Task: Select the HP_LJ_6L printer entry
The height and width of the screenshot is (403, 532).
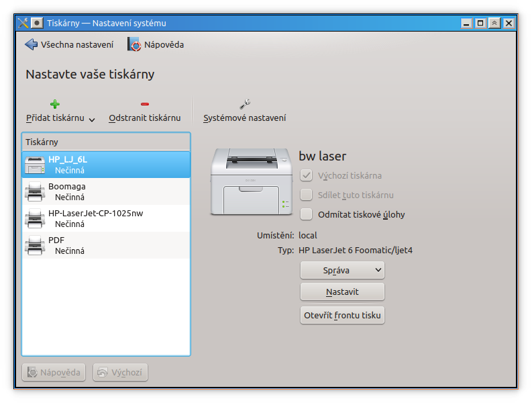Action: (x=68, y=160)
